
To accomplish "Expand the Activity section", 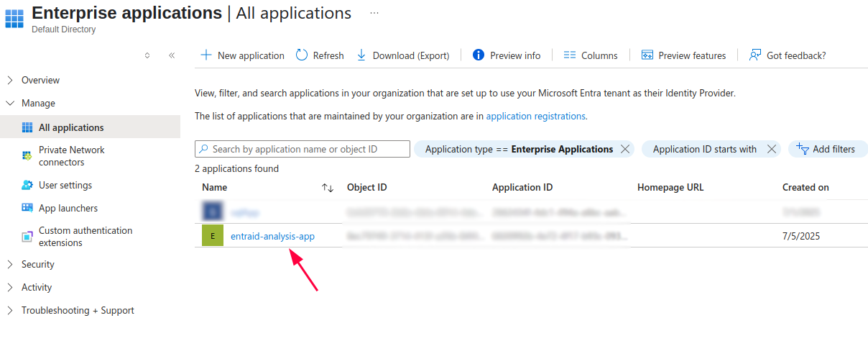I will click(10, 287).
